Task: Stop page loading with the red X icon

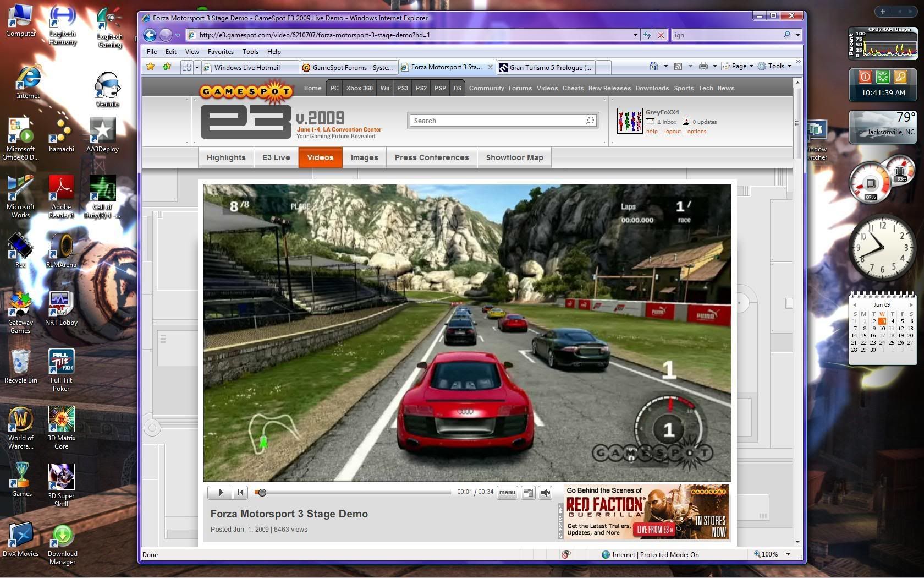Action: [661, 35]
